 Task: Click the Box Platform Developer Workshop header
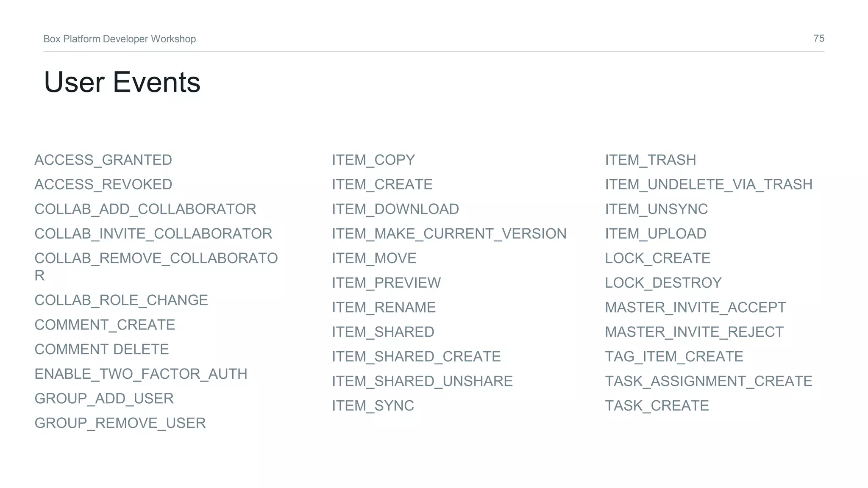(120, 39)
